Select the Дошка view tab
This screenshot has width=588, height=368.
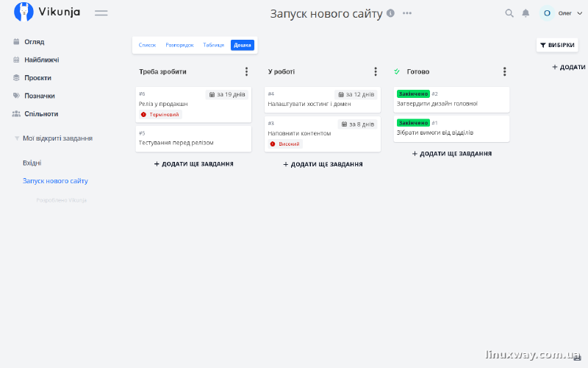click(x=243, y=45)
